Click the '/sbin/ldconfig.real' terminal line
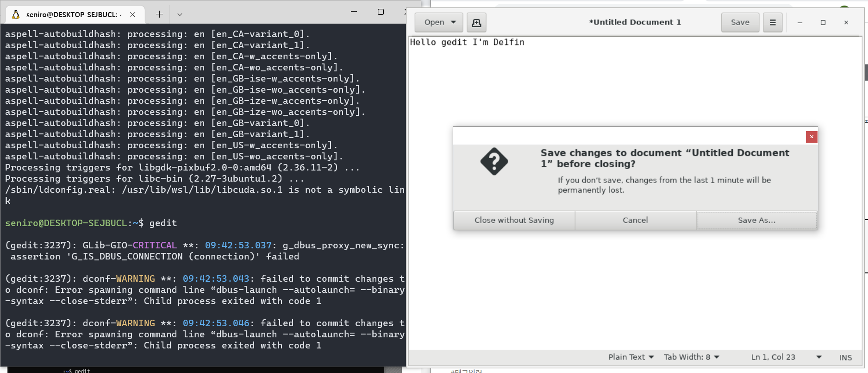 205,195
